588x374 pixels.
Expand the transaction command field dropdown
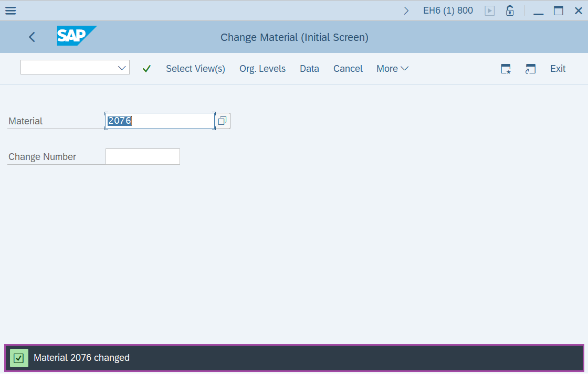pos(122,68)
